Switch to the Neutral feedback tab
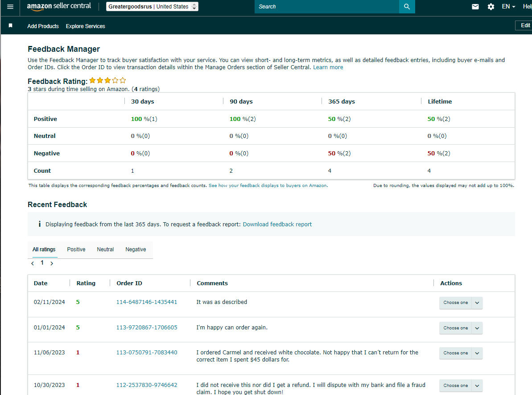532x395 pixels. 105,249
